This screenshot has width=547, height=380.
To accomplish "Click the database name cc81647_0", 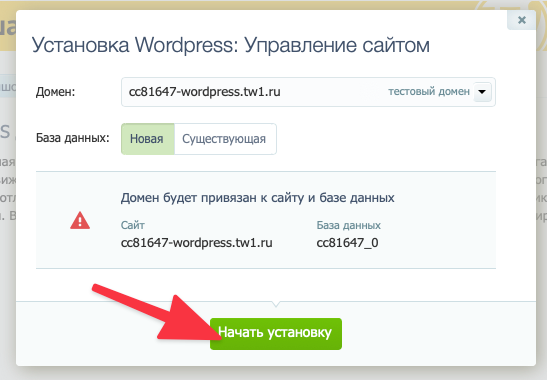I will pos(347,243).
